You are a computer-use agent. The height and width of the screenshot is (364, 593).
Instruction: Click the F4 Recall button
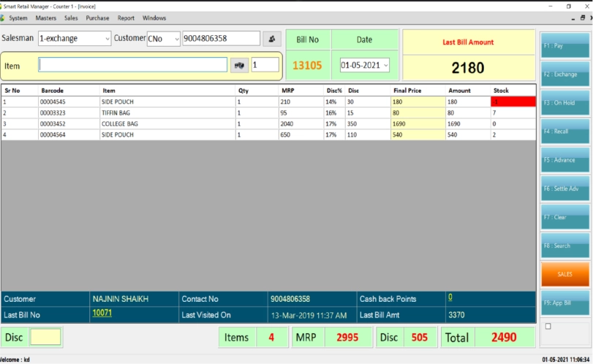point(564,132)
